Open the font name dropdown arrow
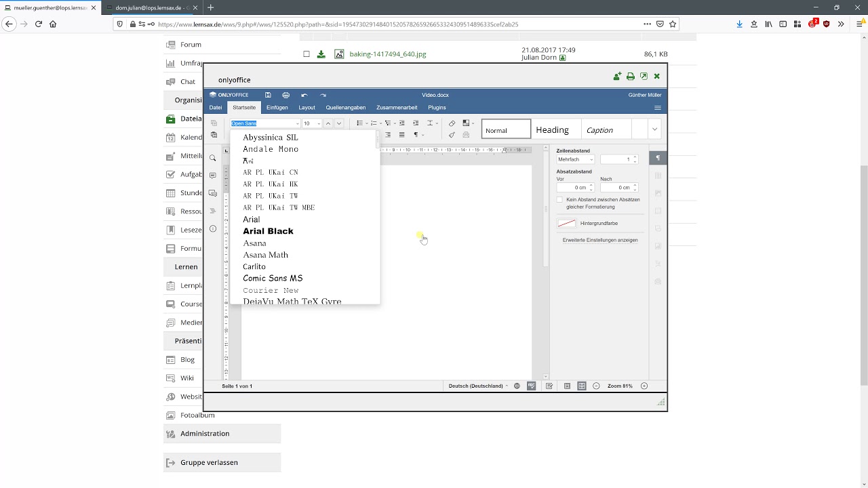 click(x=297, y=123)
